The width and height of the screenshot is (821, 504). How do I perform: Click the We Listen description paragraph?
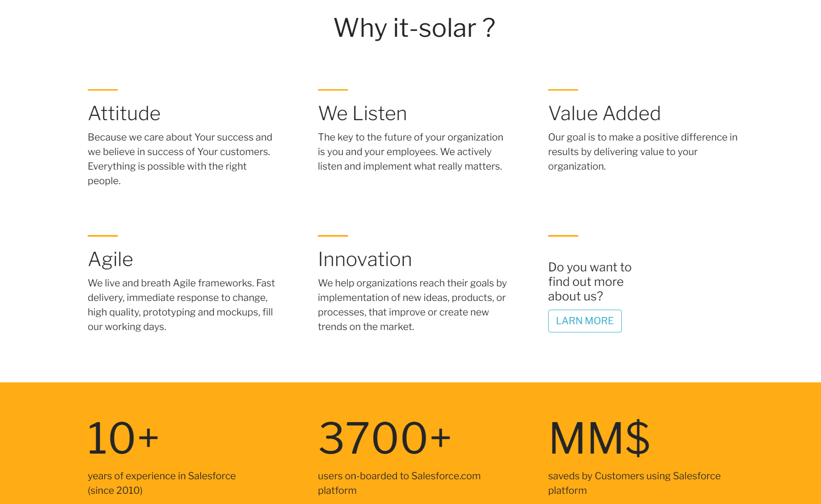(410, 152)
